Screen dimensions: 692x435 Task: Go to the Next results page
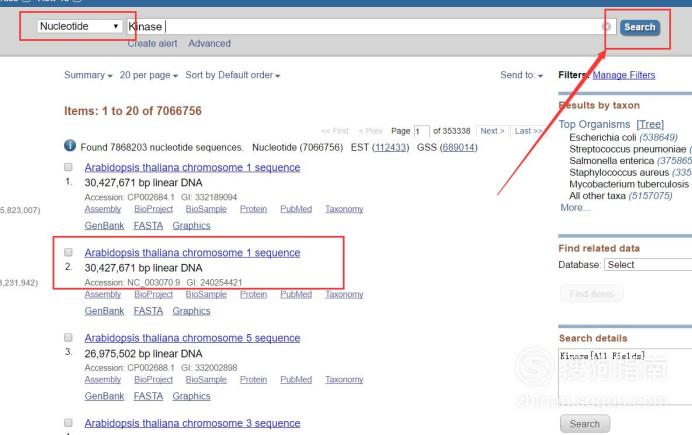[x=492, y=131]
